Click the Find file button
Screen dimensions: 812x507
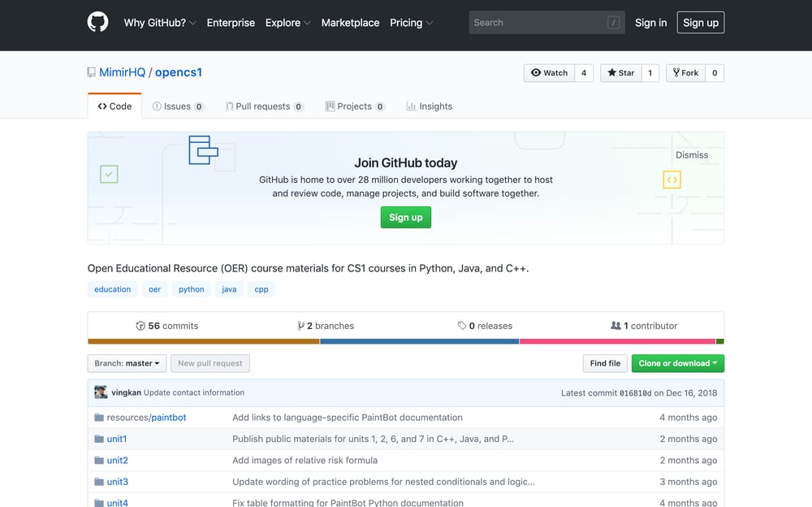(605, 363)
